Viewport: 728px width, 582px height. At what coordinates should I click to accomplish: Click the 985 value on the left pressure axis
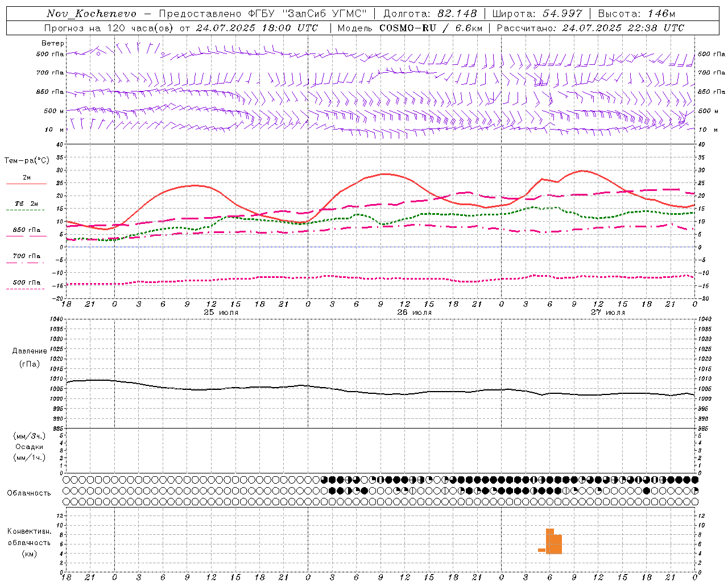coord(57,429)
